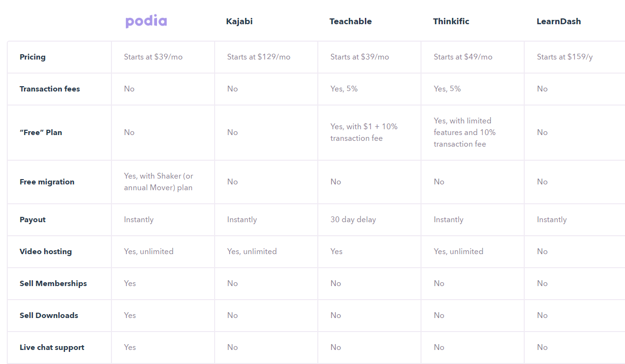Viewport: 625px width, 364px height.
Task: Select Thinkific's limited features free plan cell
Action: [465, 133]
